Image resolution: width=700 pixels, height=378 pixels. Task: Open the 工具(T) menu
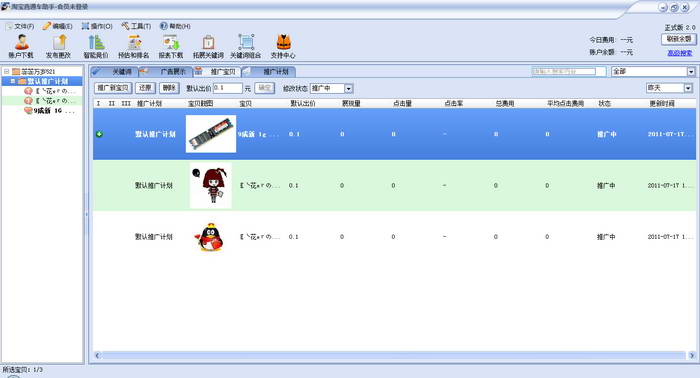136,26
